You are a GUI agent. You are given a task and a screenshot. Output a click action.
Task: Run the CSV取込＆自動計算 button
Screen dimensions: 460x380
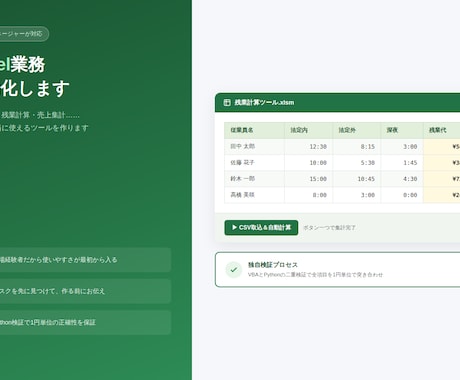click(x=261, y=228)
